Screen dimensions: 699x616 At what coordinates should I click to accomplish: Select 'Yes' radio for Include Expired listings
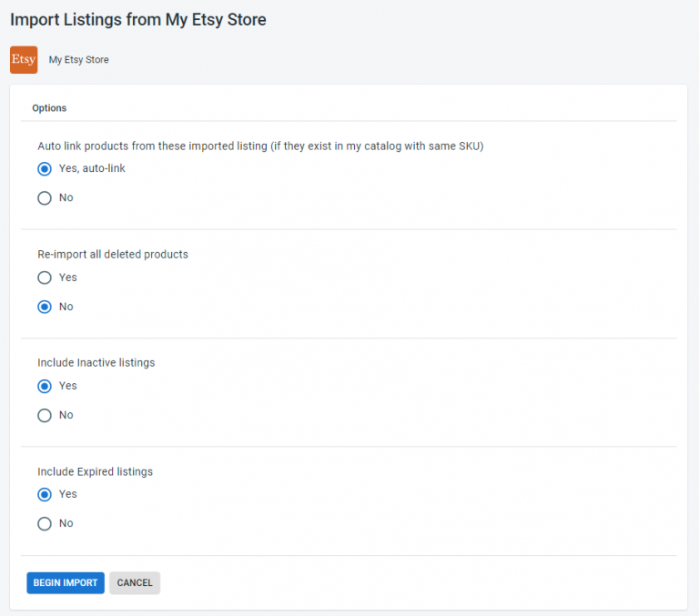45,494
